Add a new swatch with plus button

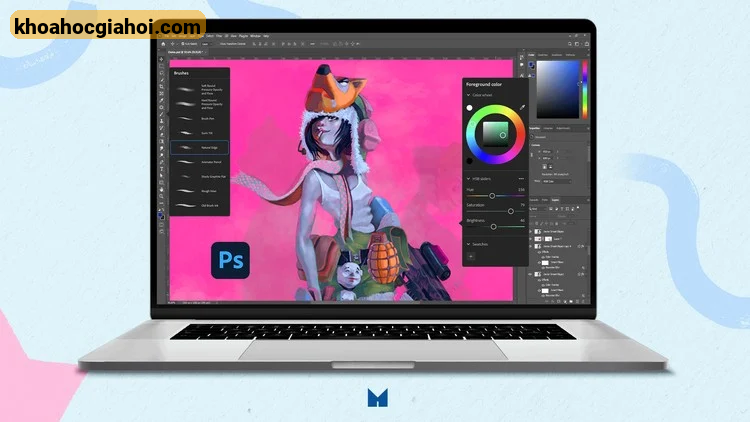(471, 256)
